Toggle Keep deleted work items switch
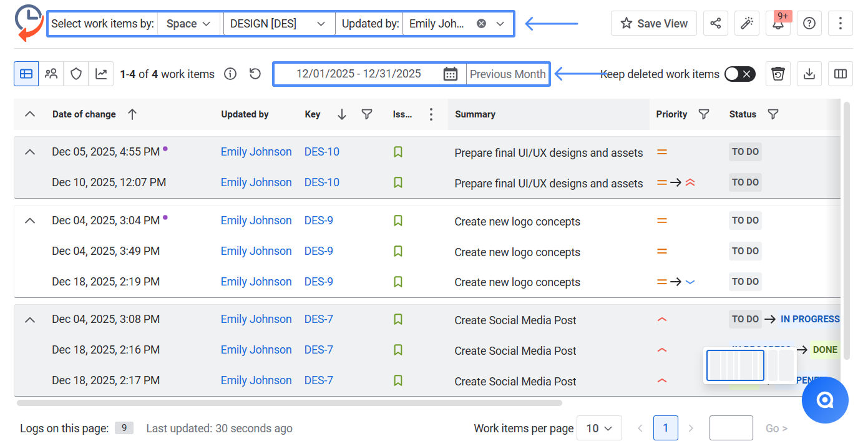 pyautogui.click(x=739, y=74)
